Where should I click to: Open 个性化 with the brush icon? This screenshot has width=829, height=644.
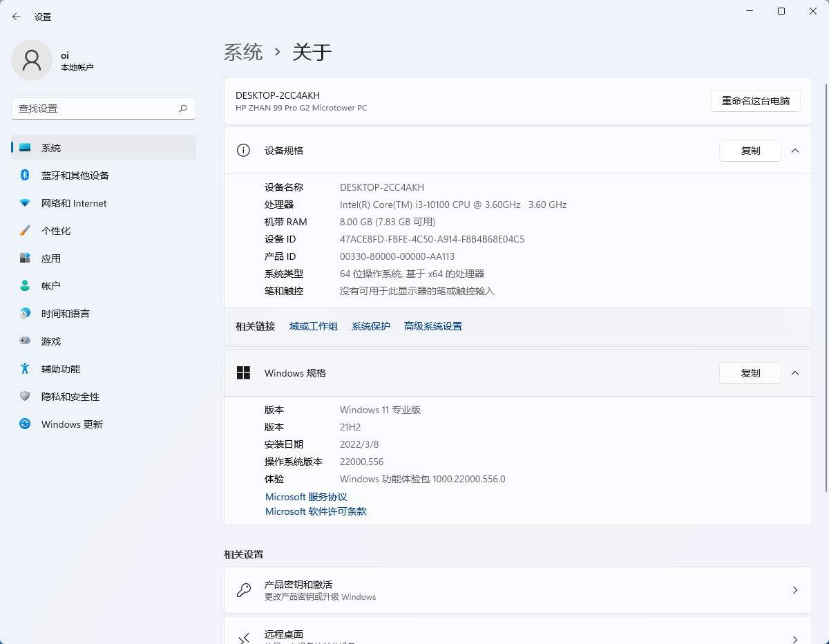[24, 230]
